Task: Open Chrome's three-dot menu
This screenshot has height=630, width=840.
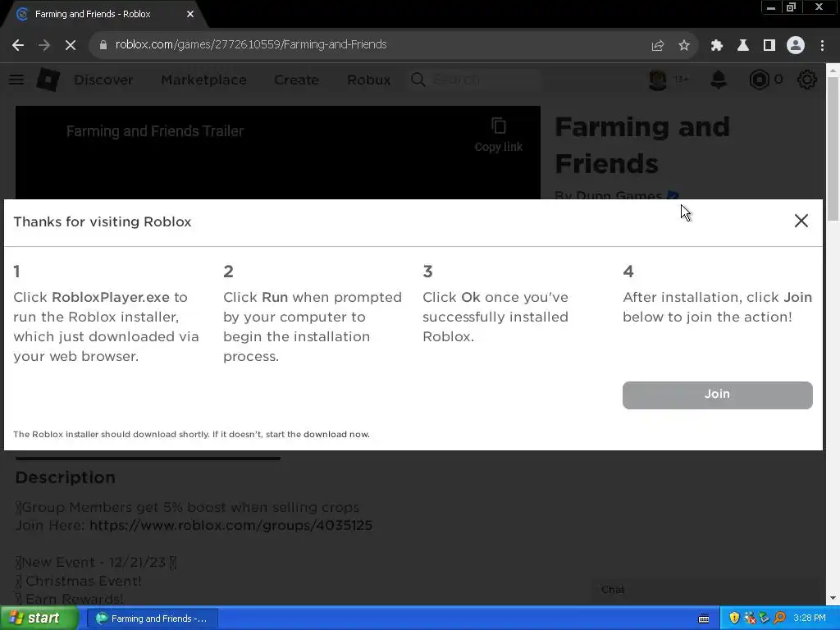Action: point(822,45)
